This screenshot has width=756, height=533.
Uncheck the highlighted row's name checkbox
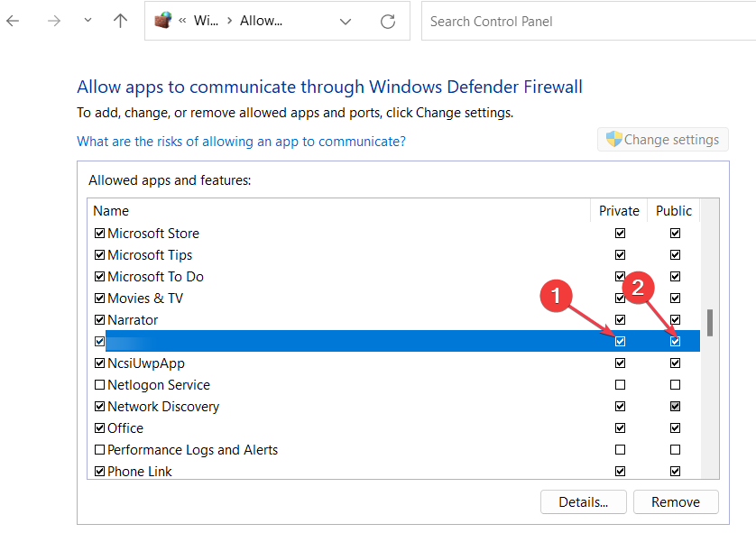click(99, 342)
